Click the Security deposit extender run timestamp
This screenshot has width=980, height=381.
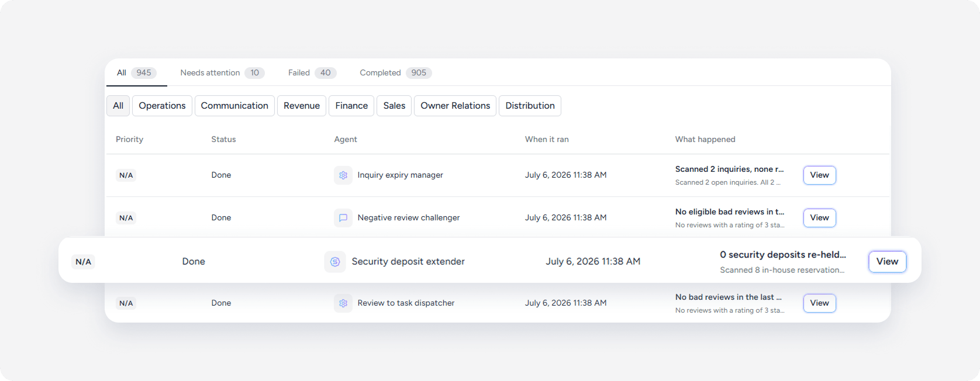(593, 262)
